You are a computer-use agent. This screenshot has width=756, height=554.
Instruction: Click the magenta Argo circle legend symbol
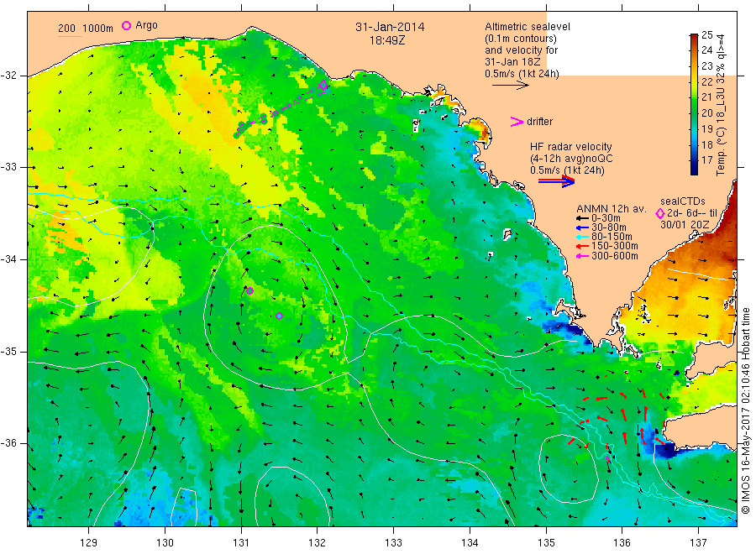(x=126, y=25)
